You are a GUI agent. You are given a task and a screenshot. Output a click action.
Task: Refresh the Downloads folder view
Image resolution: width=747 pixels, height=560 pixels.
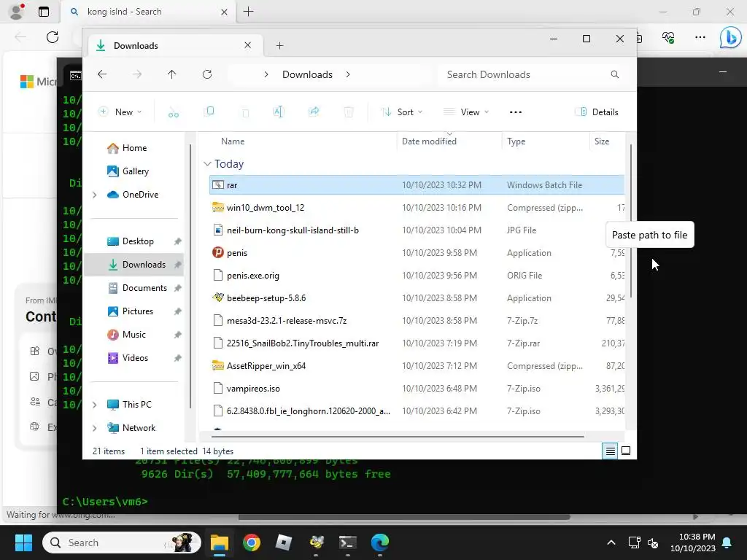tap(206, 74)
